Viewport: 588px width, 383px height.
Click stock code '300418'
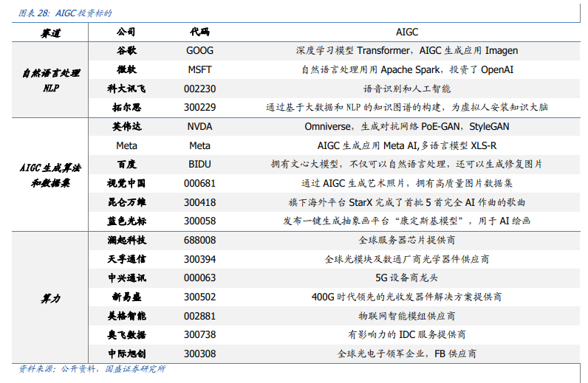click(199, 202)
